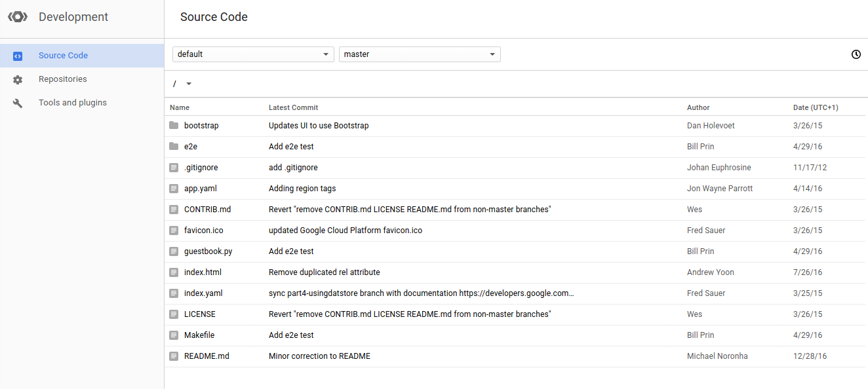The width and height of the screenshot is (868, 389).
Task: Click the Name column header
Action: pos(180,107)
